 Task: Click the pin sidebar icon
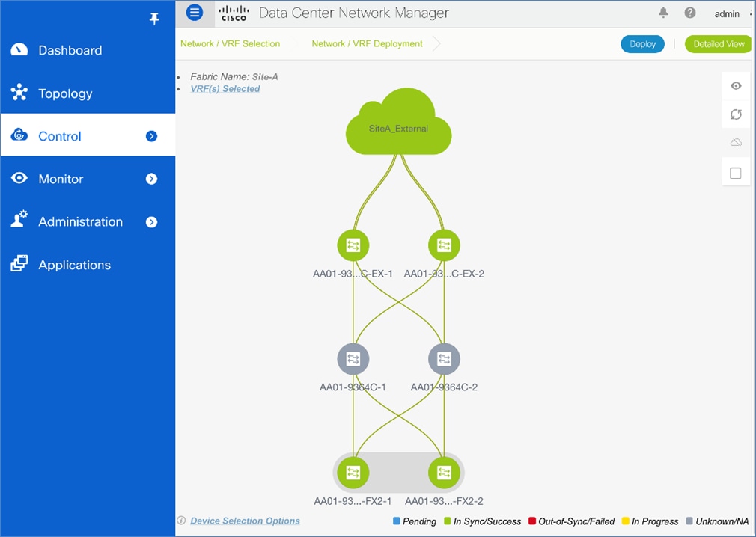[154, 19]
